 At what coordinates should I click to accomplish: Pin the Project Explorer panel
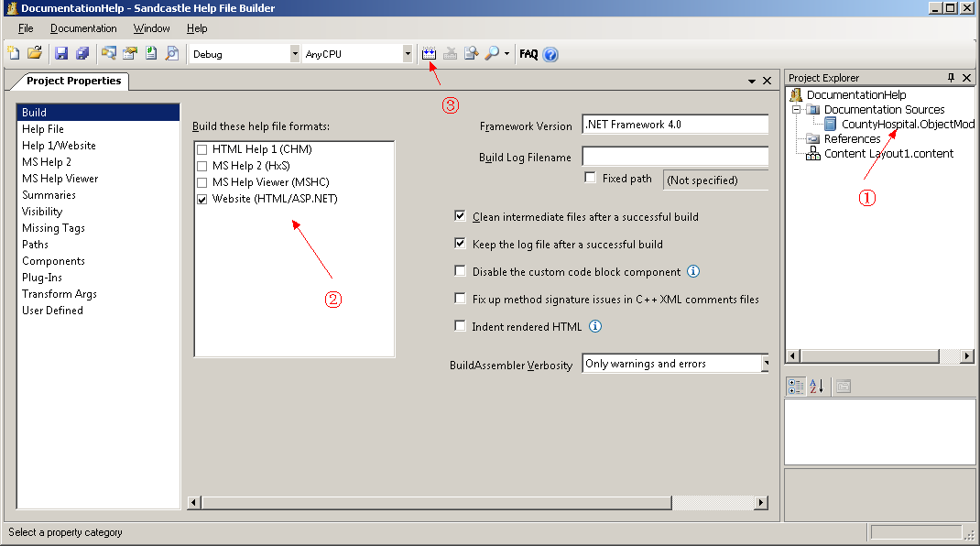[951, 78]
